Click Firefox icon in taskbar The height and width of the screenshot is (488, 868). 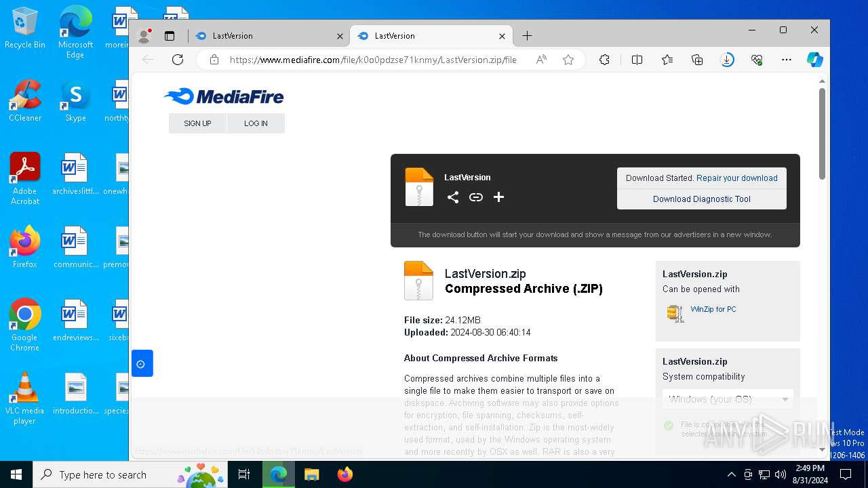[x=345, y=474]
